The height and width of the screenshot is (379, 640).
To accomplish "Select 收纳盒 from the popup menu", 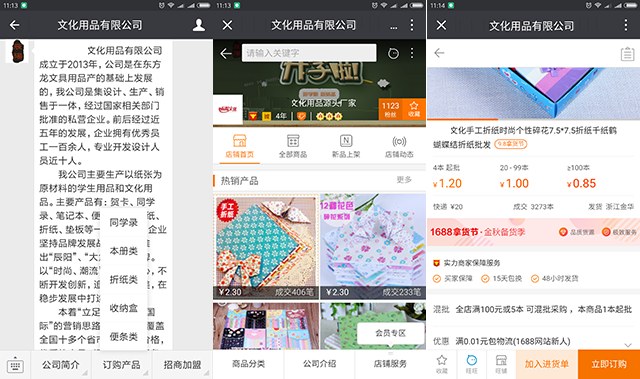I will (124, 308).
